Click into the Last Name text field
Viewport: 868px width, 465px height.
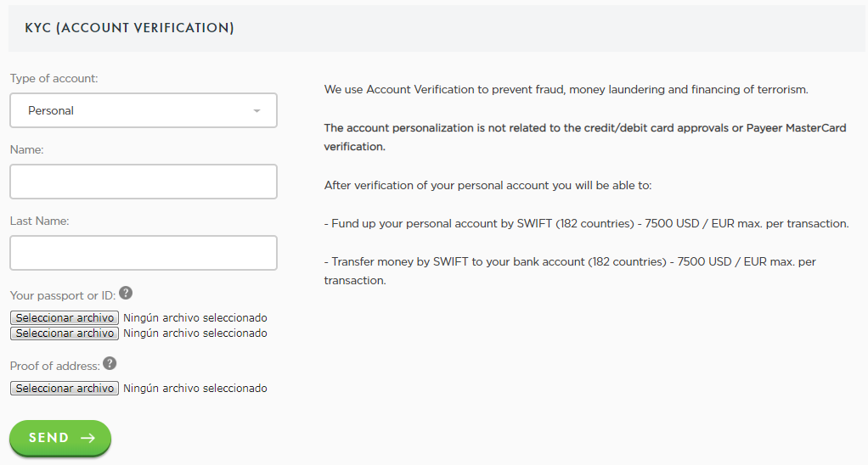tap(143, 253)
